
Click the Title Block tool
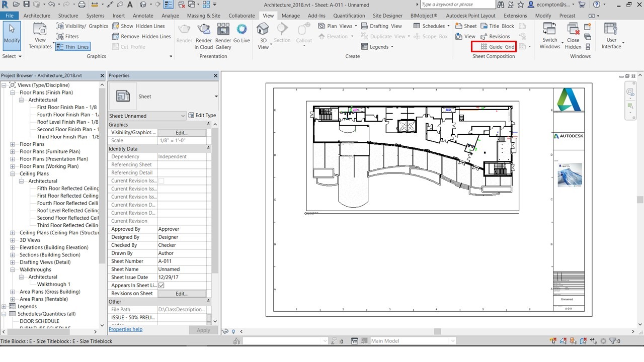pyautogui.click(x=497, y=26)
